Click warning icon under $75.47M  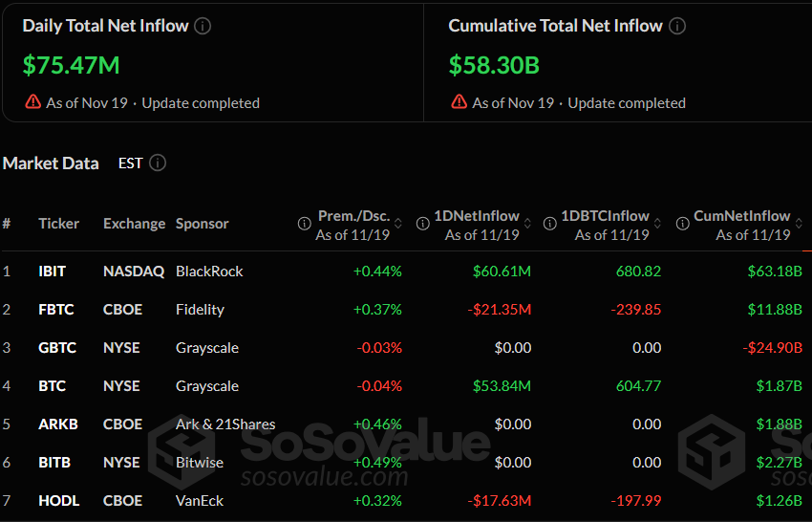click(x=33, y=101)
